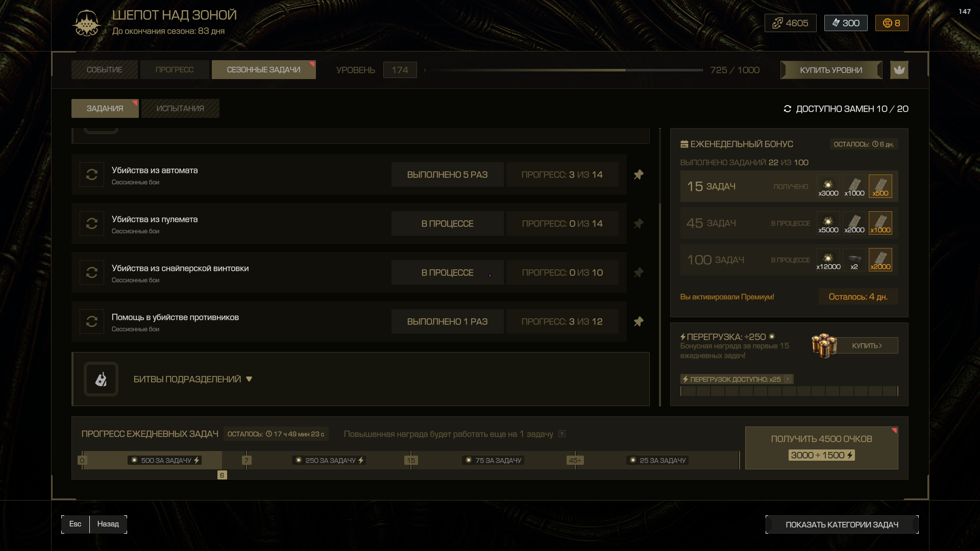This screenshot has height=551, width=980.
Task: Click the x2 weapon reward in 100 задач row
Action: click(854, 260)
